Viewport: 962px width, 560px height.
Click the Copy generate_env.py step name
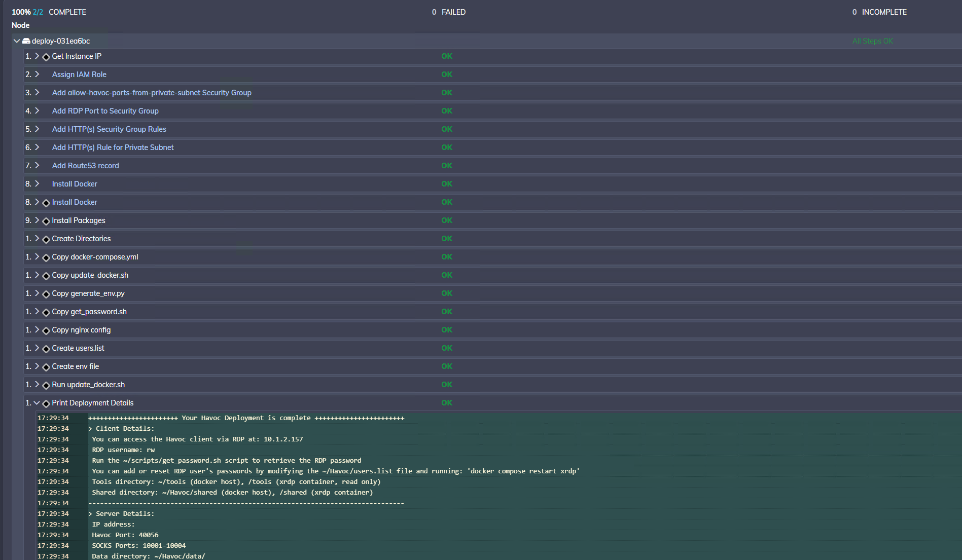point(88,293)
